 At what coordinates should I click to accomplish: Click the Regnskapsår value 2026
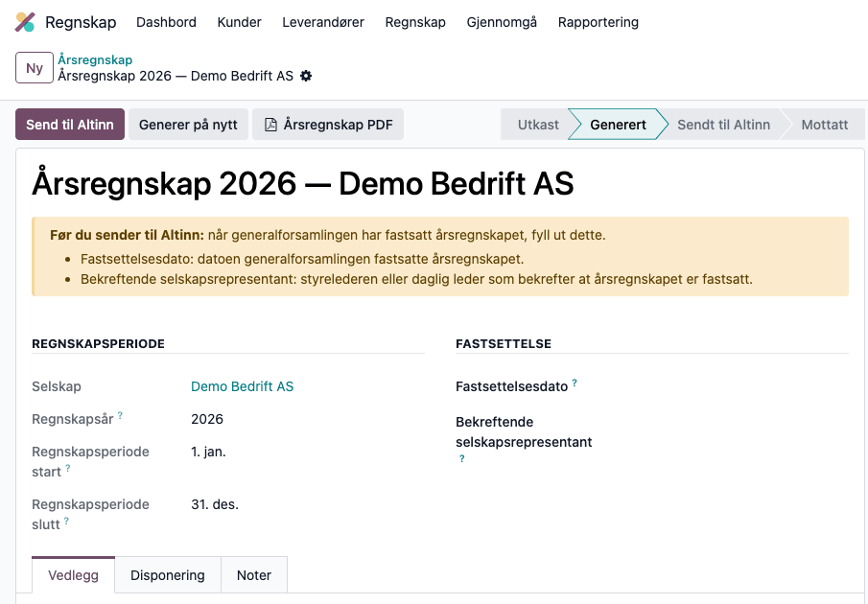click(x=207, y=419)
